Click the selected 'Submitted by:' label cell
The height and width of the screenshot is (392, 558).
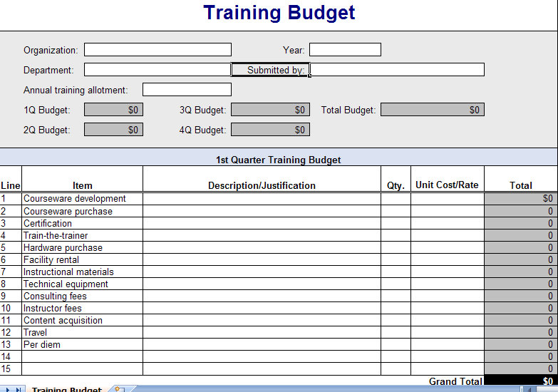(x=271, y=69)
